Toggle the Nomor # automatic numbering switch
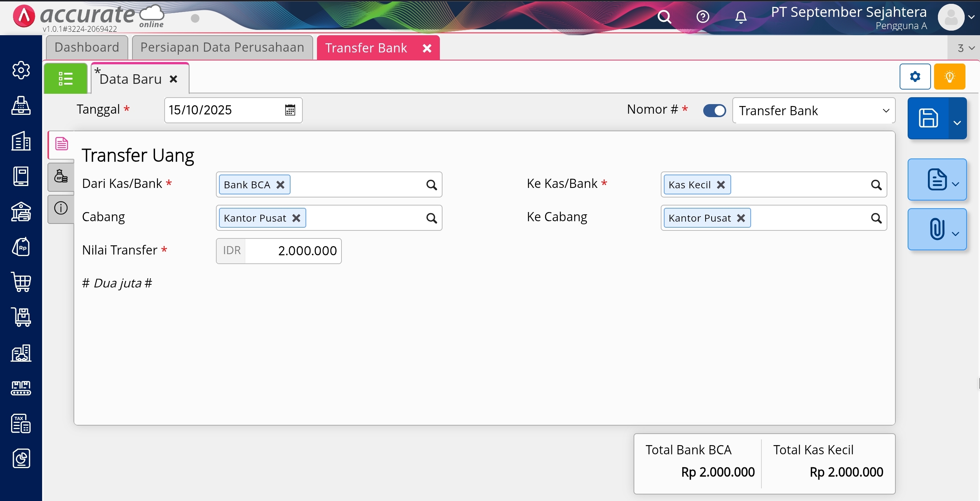The width and height of the screenshot is (980, 501). pos(714,111)
